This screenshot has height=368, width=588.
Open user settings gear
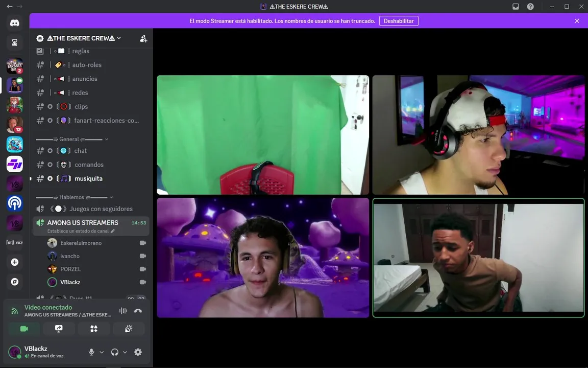(138, 352)
